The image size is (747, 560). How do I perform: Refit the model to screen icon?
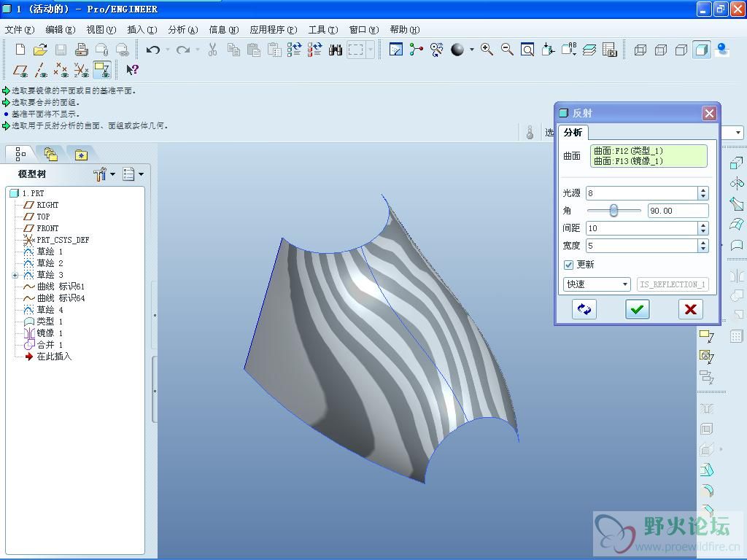point(527,50)
